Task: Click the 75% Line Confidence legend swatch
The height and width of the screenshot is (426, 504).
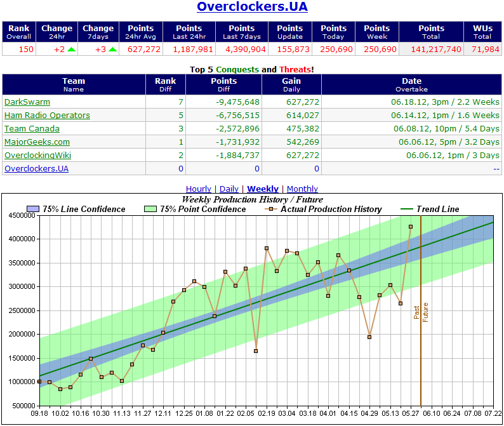Action: tap(33, 209)
